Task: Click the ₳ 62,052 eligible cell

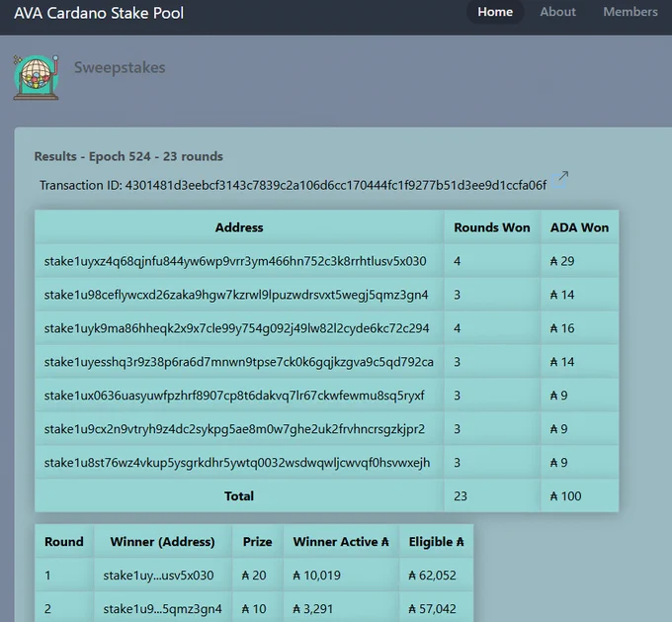Action: [x=436, y=576]
